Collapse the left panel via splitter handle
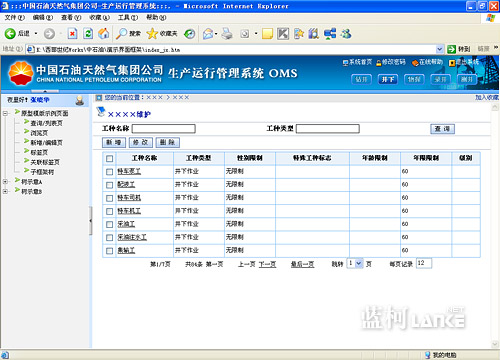 tap(90, 221)
